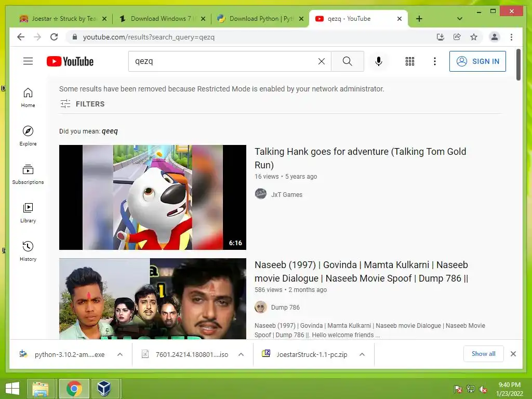Open JxT Games channel avatar
The image size is (532, 399).
[261, 194]
